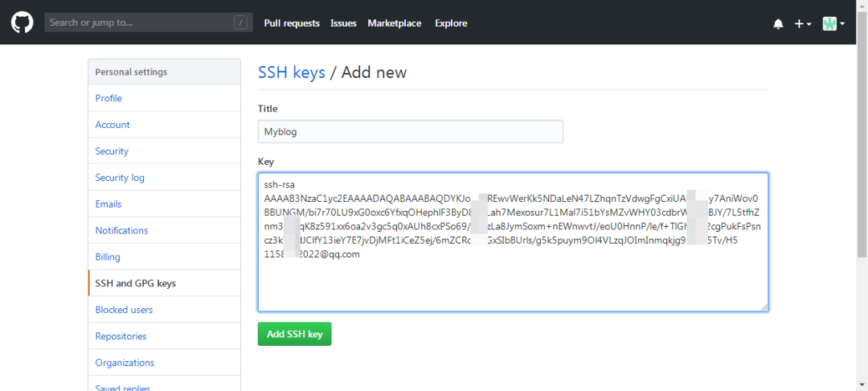Select SSH and GPG keys sidebar item
868x391 pixels.
[164, 283]
